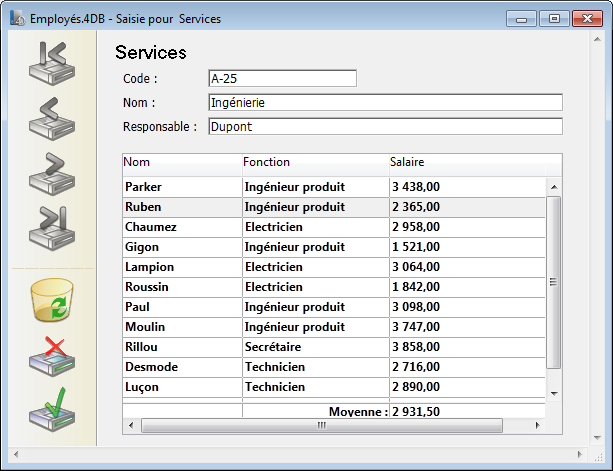Screen dimensions: 613x471
Task: Click the Fonction column header
Action: click(x=314, y=162)
